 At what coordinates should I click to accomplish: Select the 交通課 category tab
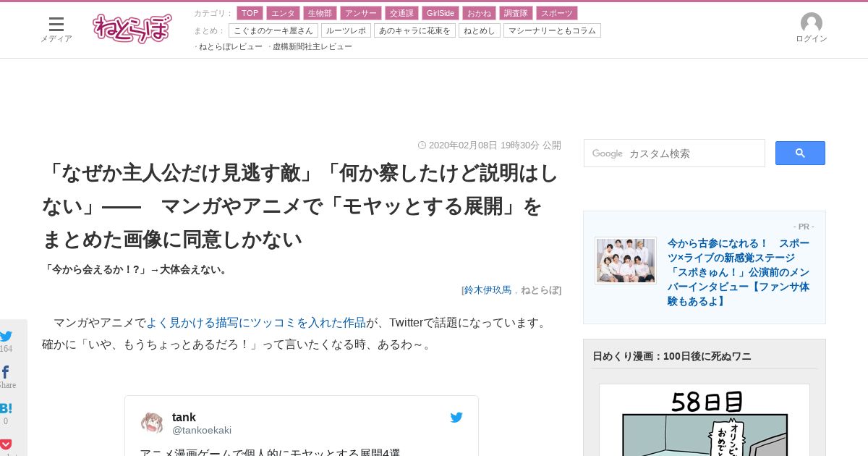tap(401, 13)
